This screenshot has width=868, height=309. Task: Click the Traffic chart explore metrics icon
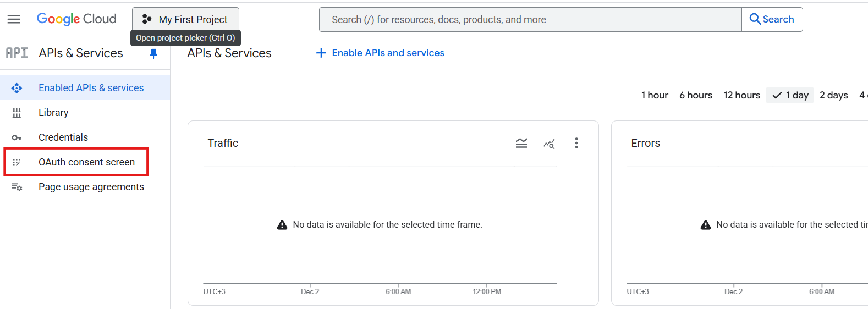pos(549,144)
